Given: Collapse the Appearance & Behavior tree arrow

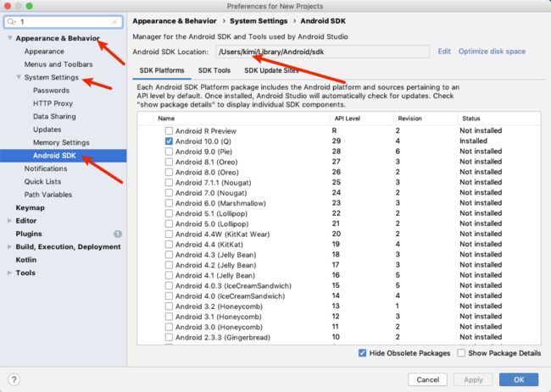Looking at the screenshot, I should pos(10,38).
